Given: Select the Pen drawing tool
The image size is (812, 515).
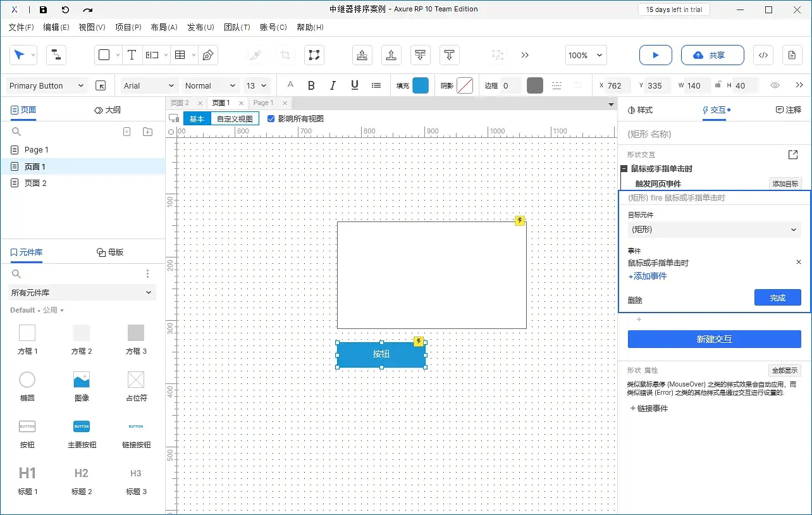Looking at the screenshot, I should [207, 55].
